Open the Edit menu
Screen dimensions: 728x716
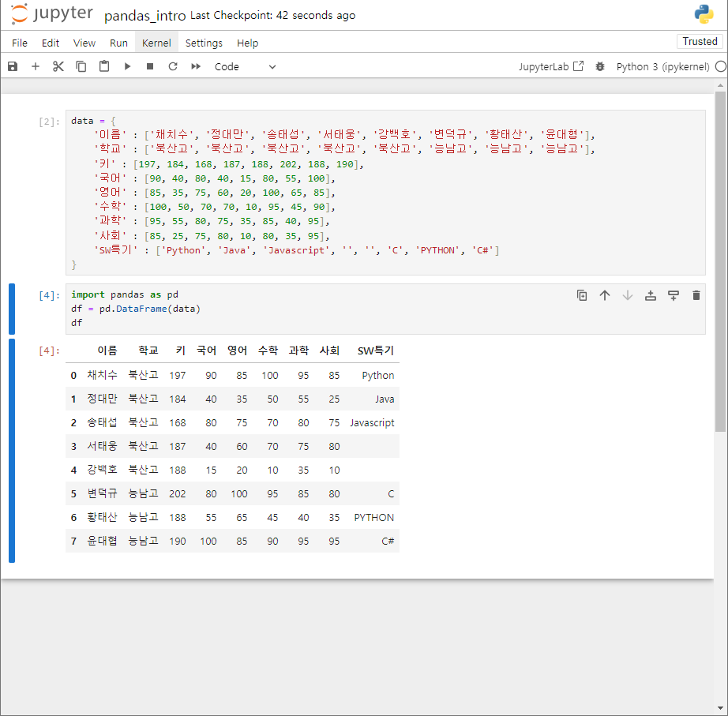51,43
